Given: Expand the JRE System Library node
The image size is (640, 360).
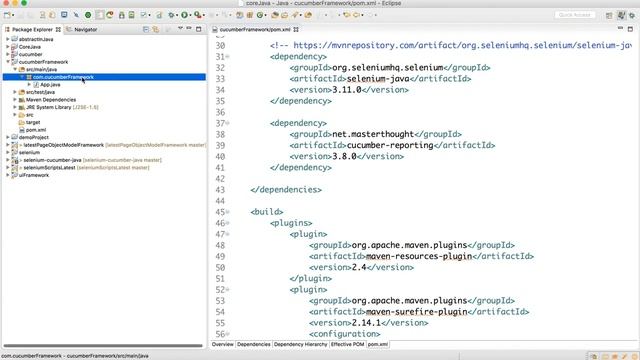Looking at the screenshot, I should point(15,107).
